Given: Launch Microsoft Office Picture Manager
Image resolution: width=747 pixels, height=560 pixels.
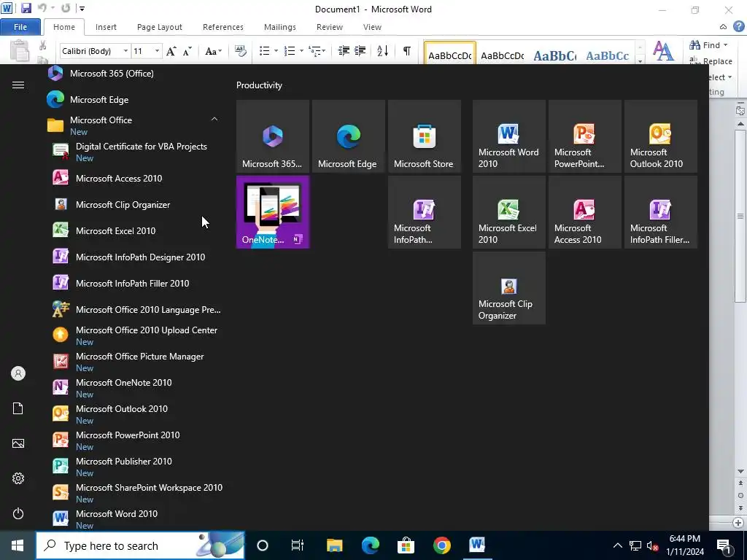Looking at the screenshot, I should point(135,362).
